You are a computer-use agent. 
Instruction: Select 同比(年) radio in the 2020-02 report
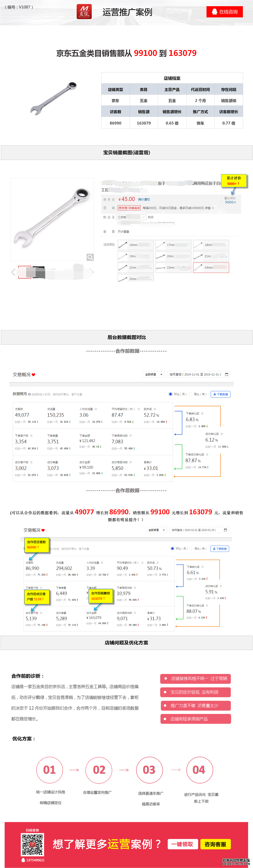[191, 549]
